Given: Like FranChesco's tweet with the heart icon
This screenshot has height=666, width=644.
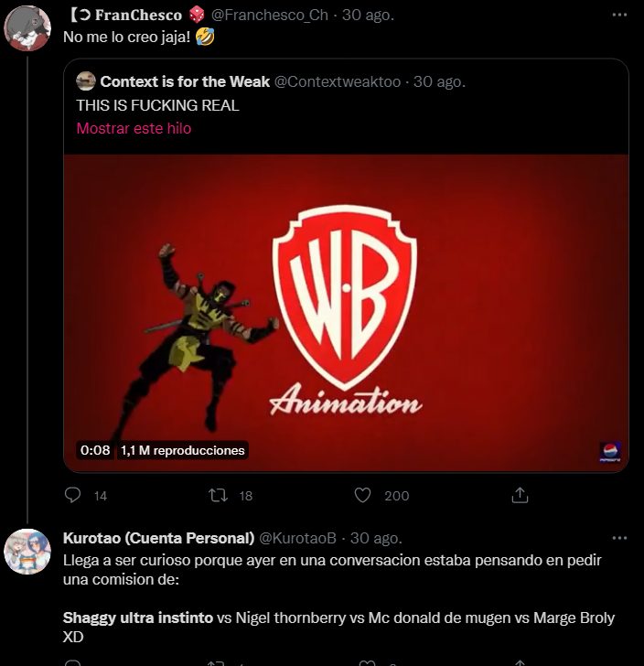Looking at the screenshot, I should 363,495.
